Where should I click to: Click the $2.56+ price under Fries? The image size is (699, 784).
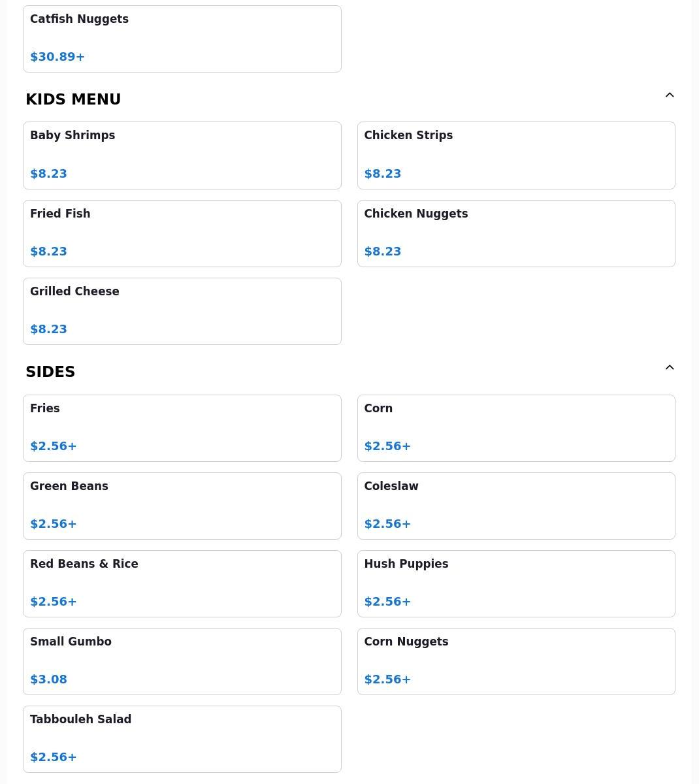click(54, 446)
